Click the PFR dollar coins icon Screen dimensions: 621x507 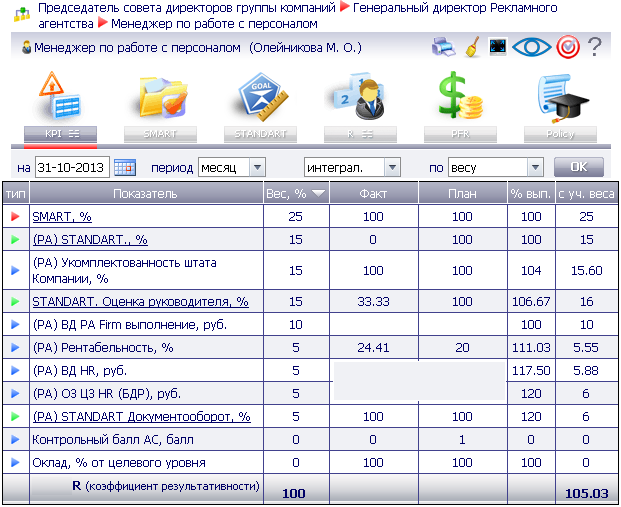[x=460, y=95]
